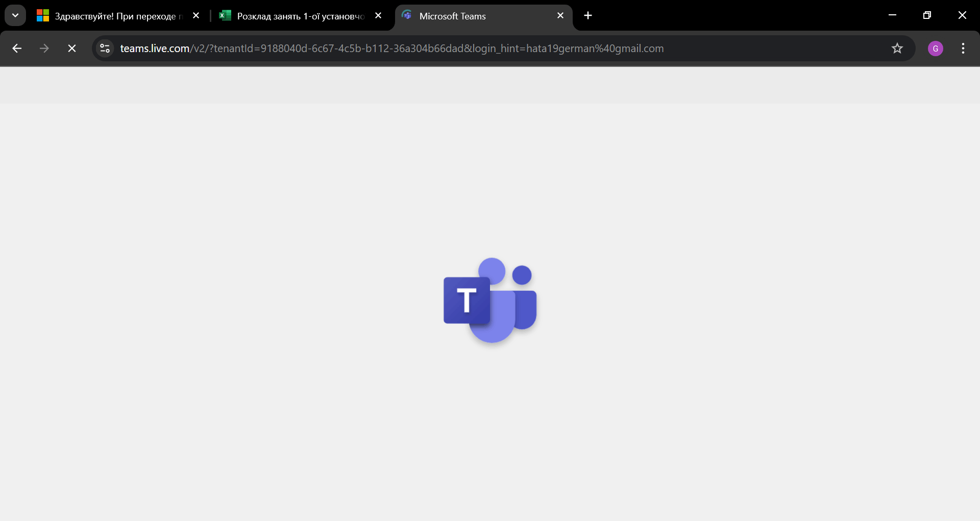The image size is (980, 521).
Task: Open a new browser tab
Action: [588, 16]
